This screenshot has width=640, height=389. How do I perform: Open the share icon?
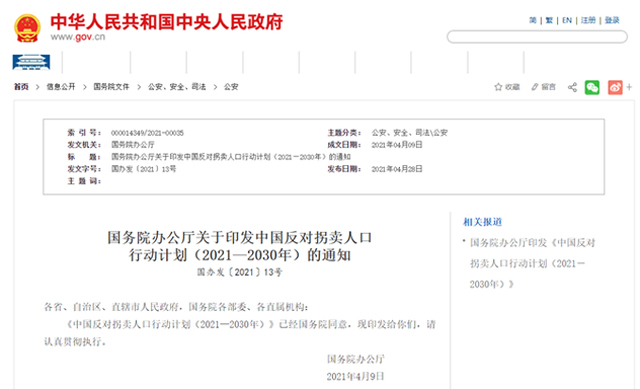click(x=572, y=87)
